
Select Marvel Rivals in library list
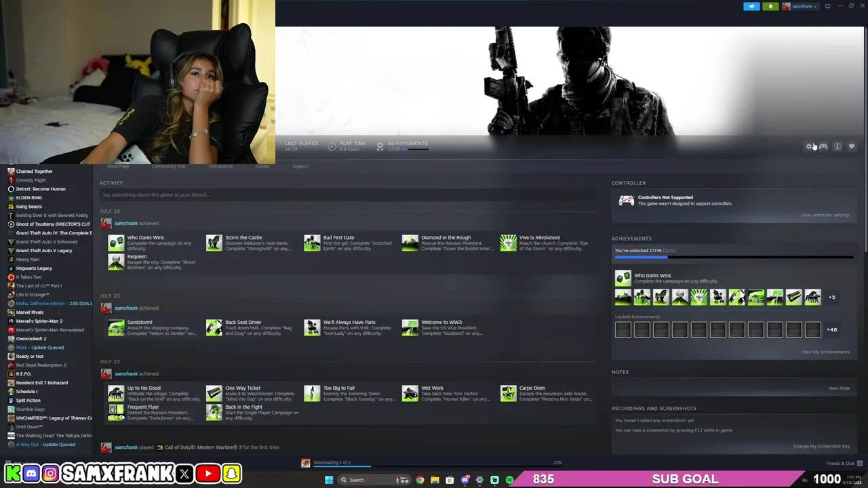pyautogui.click(x=30, y=312)
